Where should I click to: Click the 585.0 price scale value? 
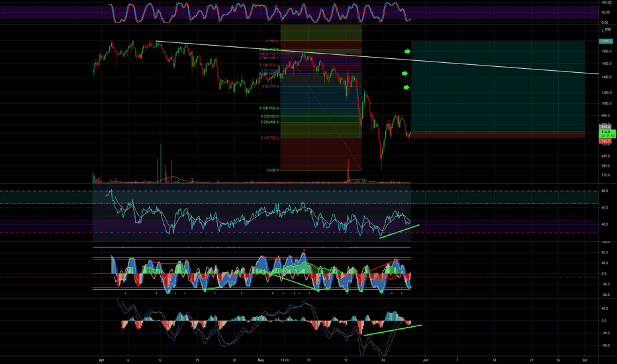click(x=606, y=165)
